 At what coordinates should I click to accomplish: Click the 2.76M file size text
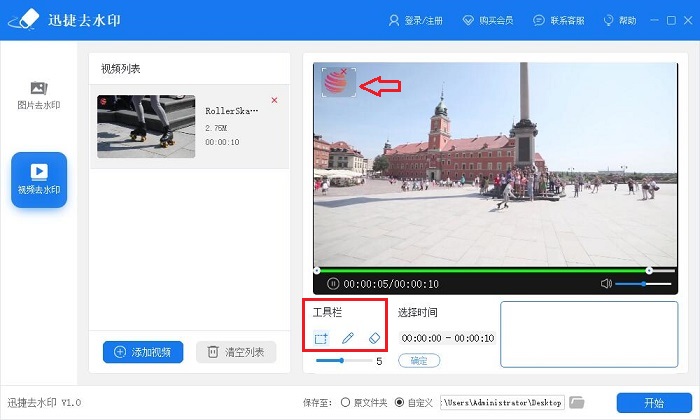coord(216,128)
